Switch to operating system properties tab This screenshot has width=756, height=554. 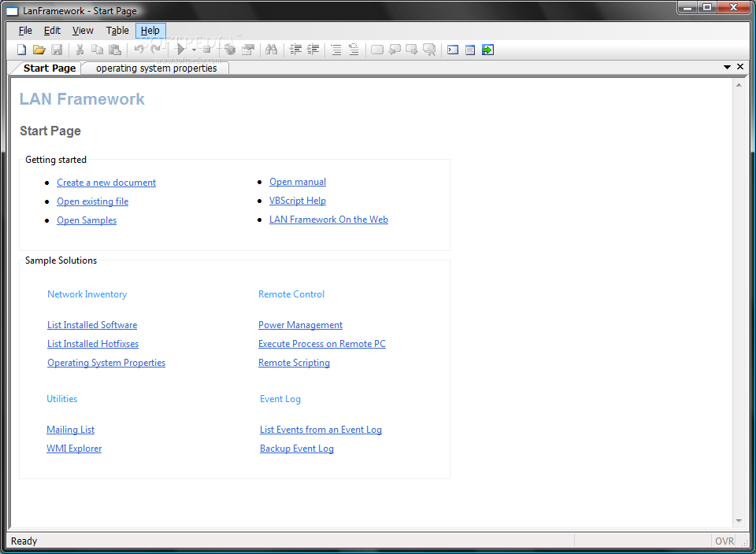tap(156, 68)
